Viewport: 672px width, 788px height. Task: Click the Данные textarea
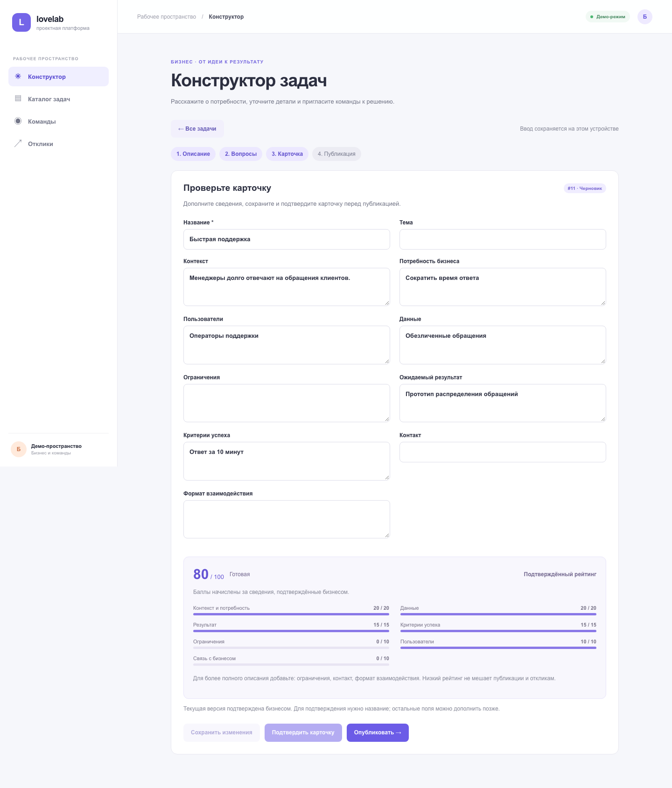[x=503, y=345]
